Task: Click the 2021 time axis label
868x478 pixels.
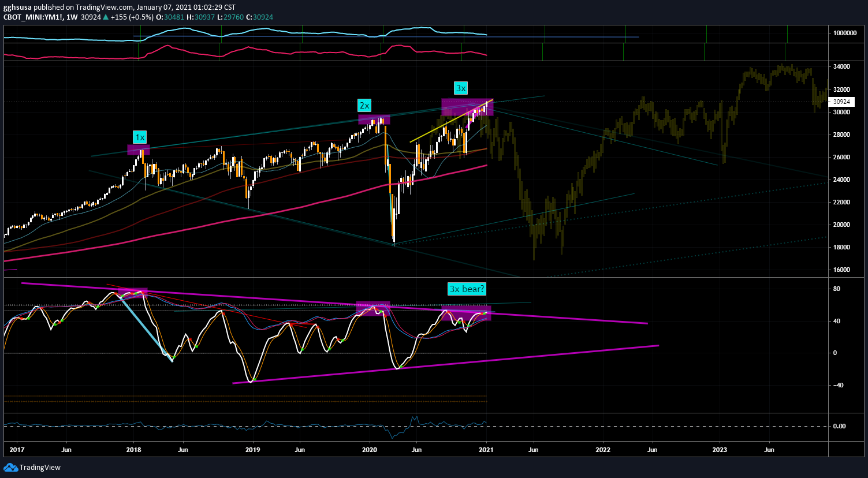Action: tap(486, 450)
